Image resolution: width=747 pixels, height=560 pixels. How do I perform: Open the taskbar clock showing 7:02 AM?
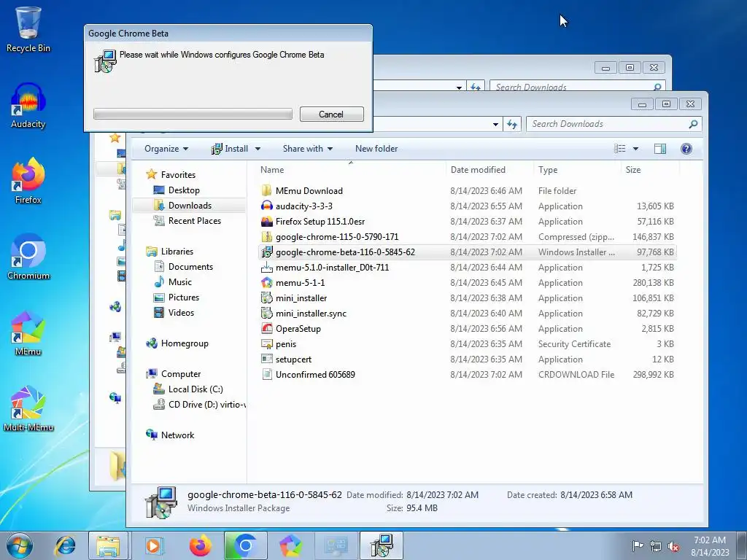tap(710, 546)
